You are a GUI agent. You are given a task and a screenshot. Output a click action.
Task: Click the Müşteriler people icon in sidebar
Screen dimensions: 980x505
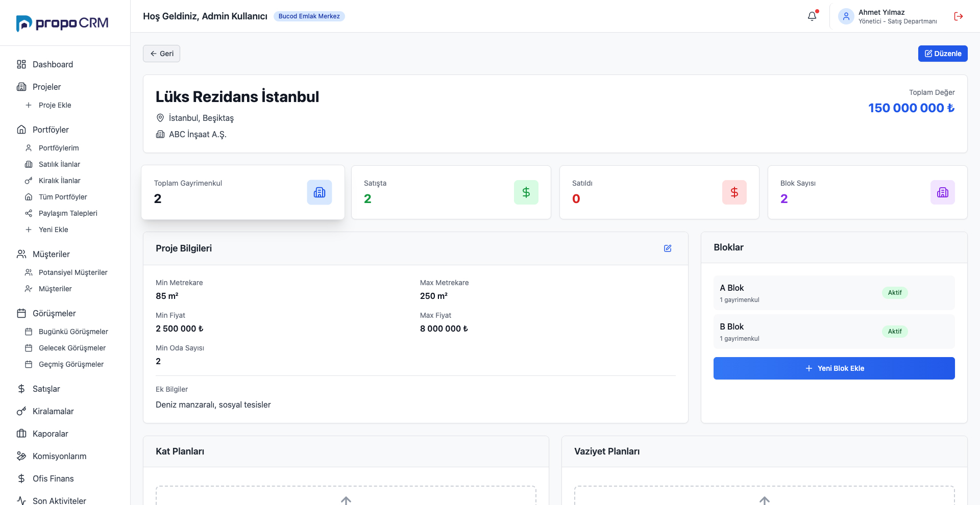[21, 254]
